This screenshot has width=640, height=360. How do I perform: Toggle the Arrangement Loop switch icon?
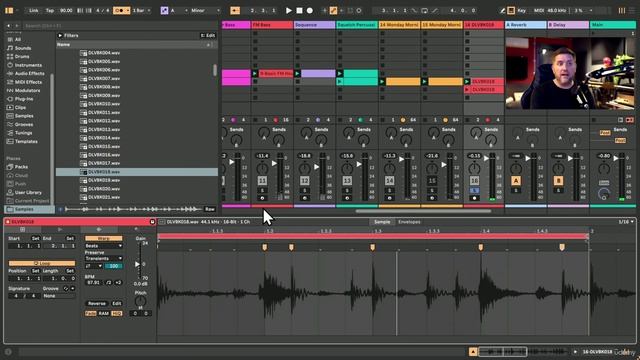pyautogui.click(x=424, y=10)
